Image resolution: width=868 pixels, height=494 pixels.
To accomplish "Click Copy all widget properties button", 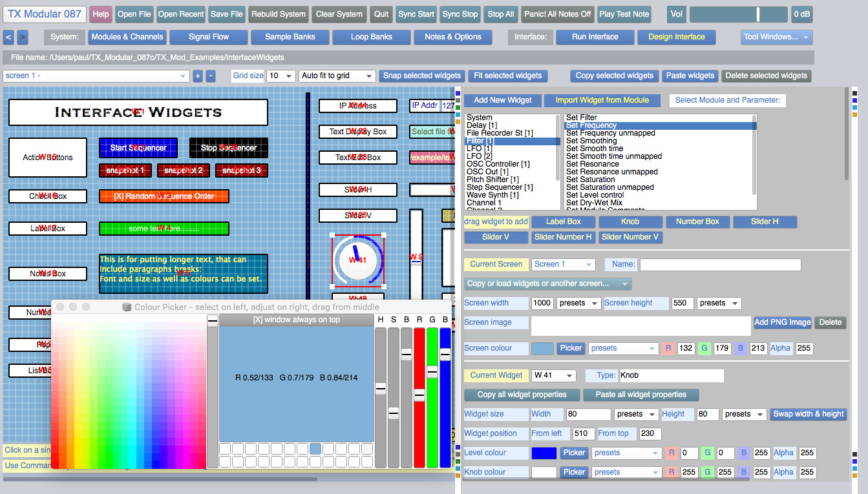I will coord(522,395).
